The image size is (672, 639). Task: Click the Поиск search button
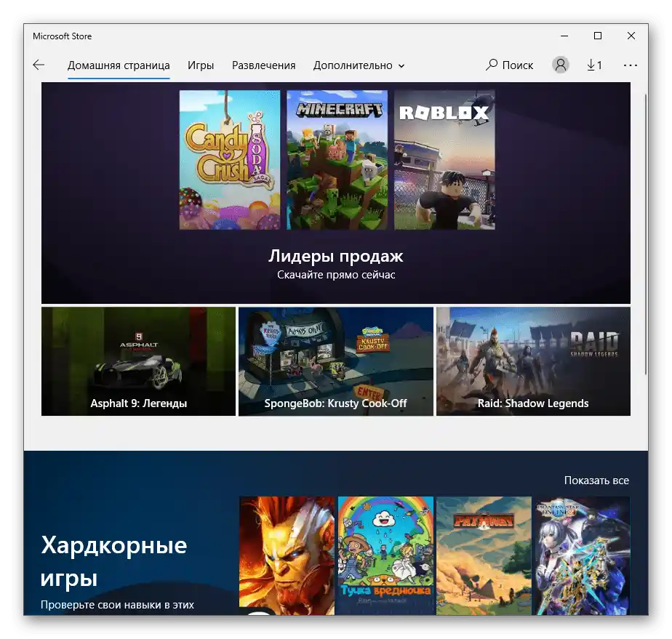click(x=510, y=65)
